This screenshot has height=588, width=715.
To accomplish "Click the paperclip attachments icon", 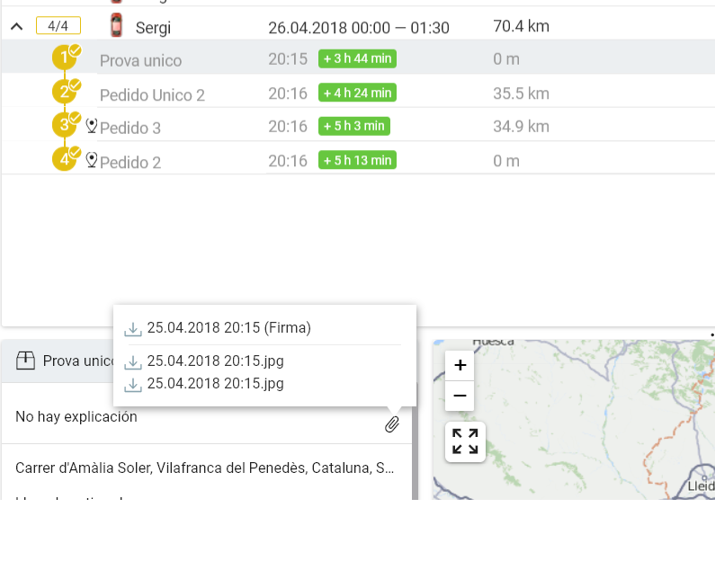I will (392, 424).
